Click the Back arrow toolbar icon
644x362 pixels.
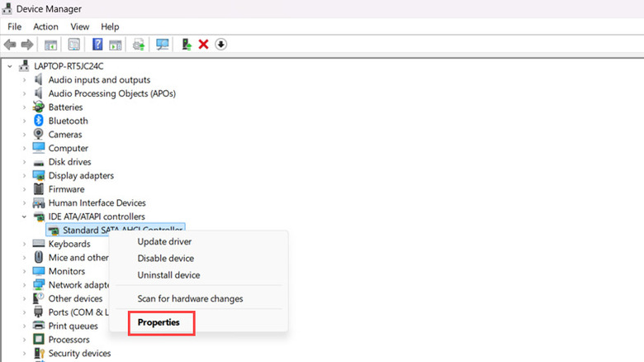[x=10, y=45]
